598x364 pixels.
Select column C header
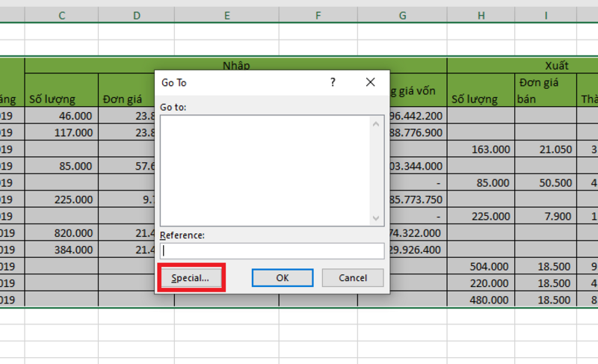61,15
